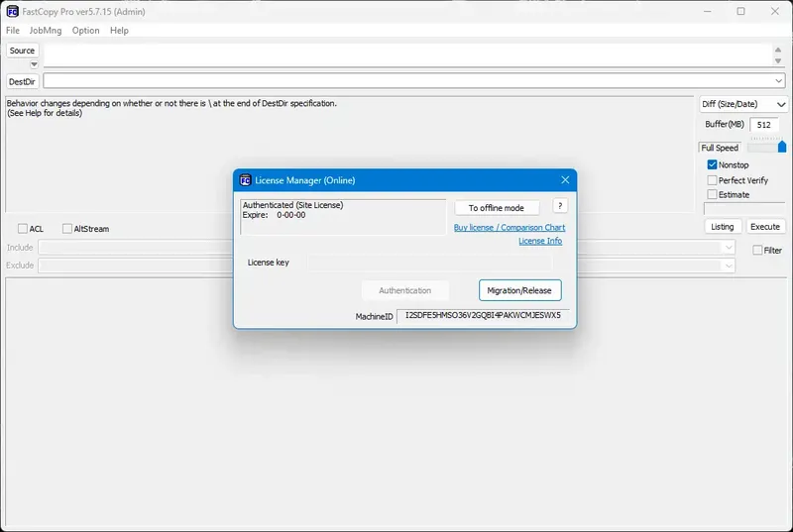Click the Migration/Release button

point(519,290)
